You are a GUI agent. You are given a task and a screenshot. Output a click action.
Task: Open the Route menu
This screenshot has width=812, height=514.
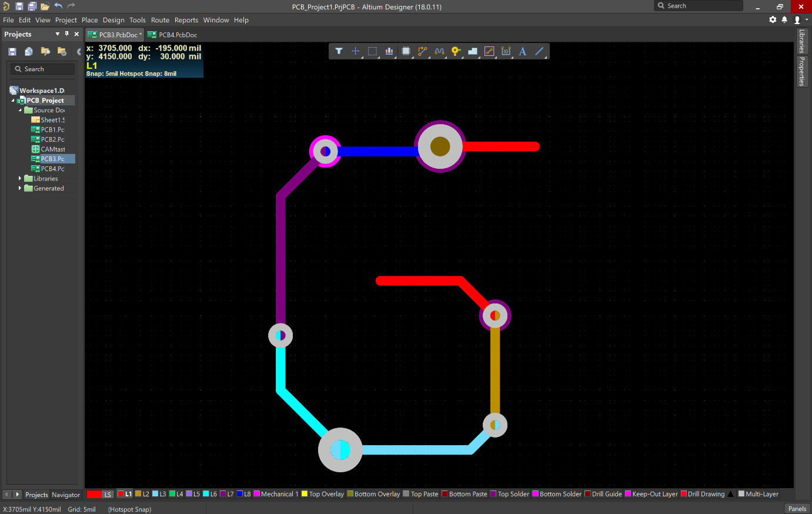click(160, 20)
